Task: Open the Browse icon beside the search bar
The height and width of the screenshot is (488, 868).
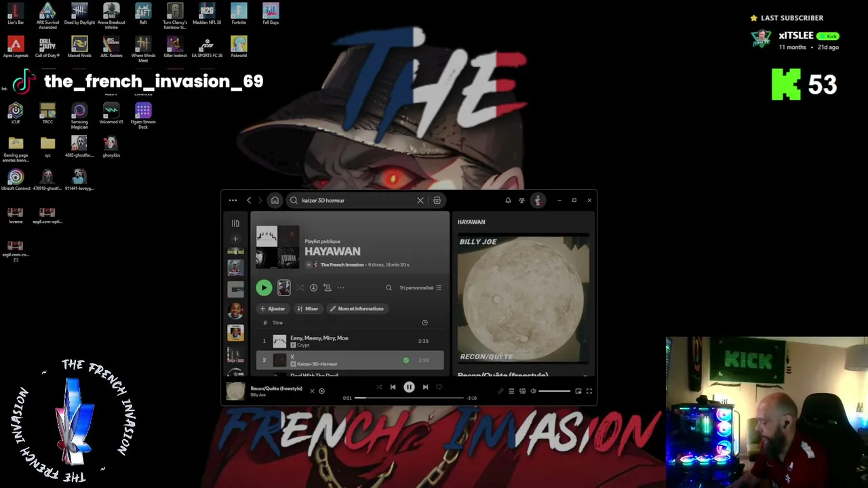Action: tap(437, 200)
